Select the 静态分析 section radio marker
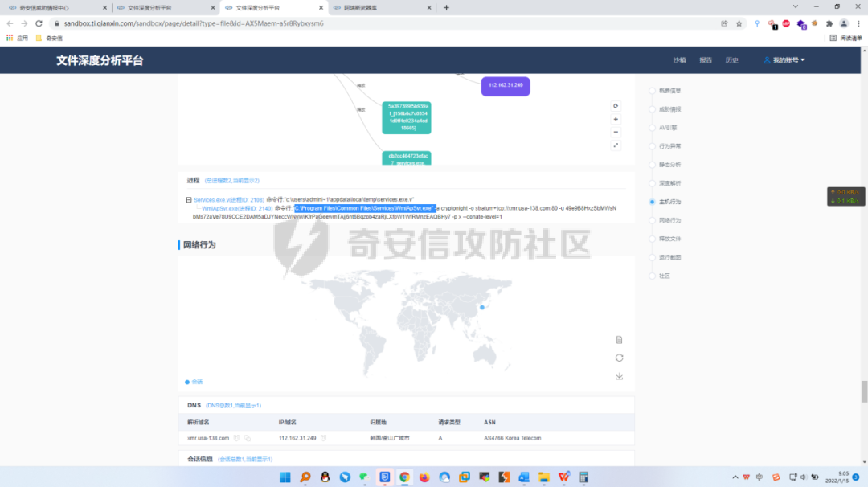Viewport: 868px width, 487px height. (x=652, y=164)
